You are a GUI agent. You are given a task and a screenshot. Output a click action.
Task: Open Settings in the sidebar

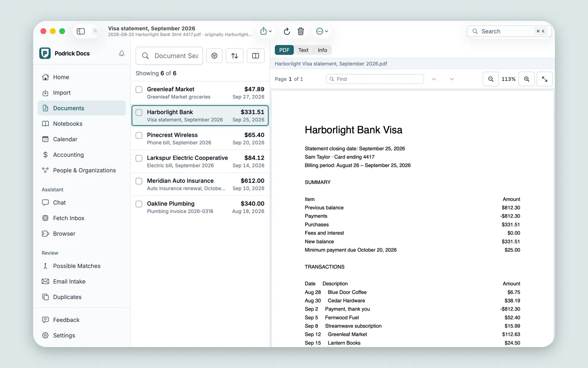click(82, 336)
